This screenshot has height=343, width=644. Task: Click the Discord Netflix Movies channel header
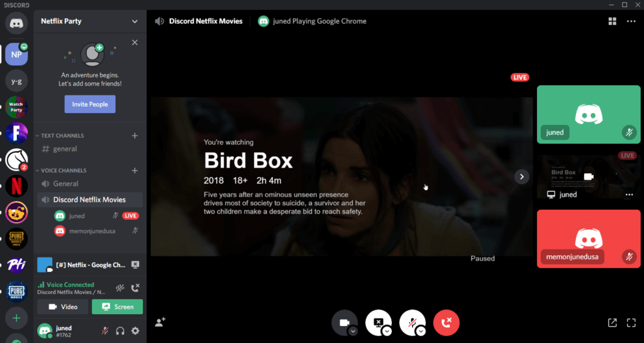[x=206, y=21]
